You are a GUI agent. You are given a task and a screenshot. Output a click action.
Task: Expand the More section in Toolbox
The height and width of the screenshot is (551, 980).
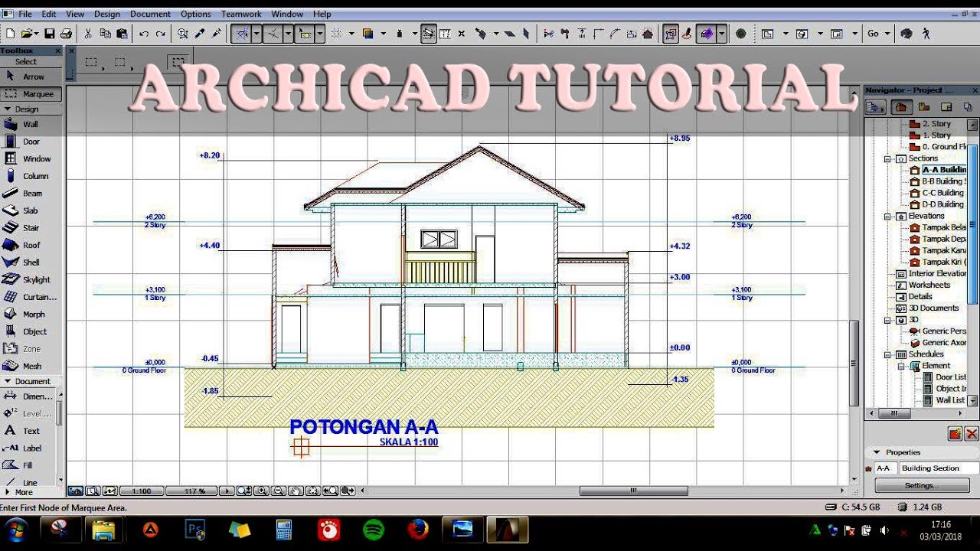7,492
